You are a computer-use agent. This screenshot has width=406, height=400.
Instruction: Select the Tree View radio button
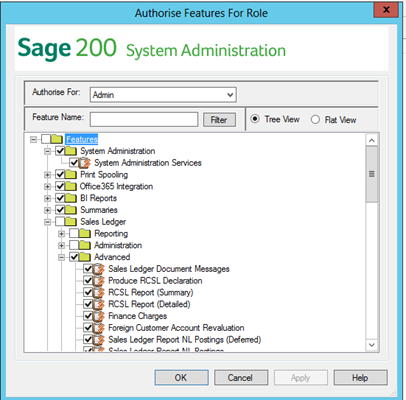click(255, 119)
